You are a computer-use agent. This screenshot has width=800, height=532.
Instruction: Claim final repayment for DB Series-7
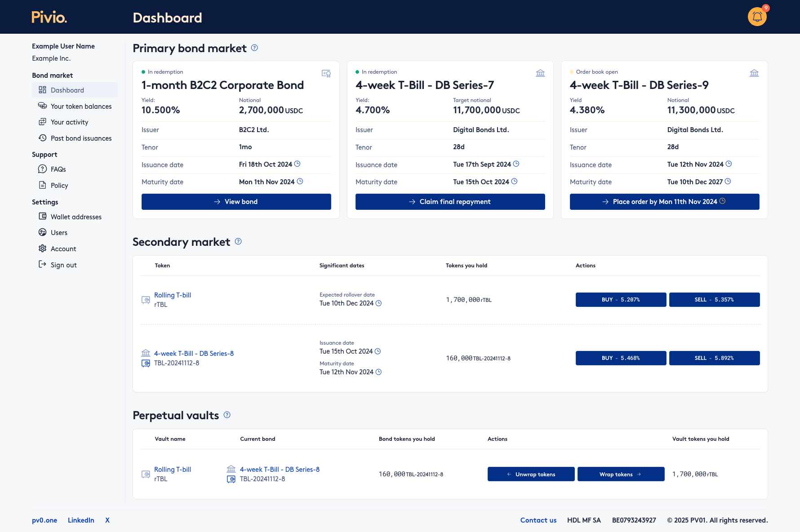click(x=450, y=202)
